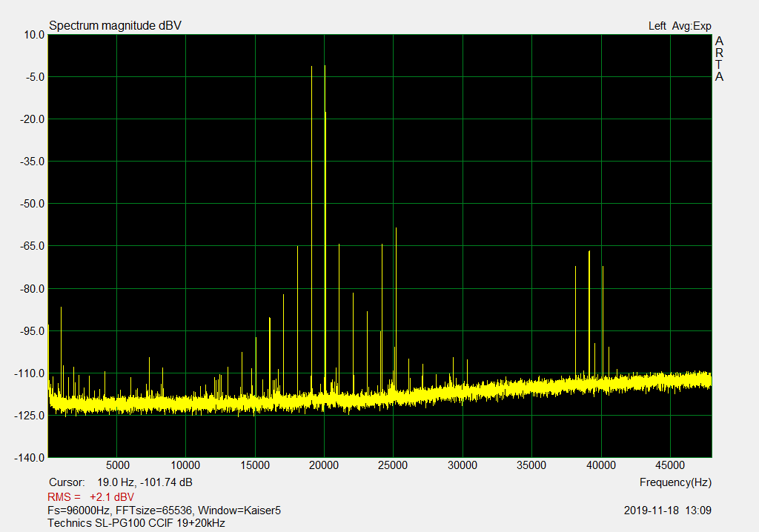Click the 10000 frequency axis label
This screenshot has width=759, height=532.
click(185, 465)
